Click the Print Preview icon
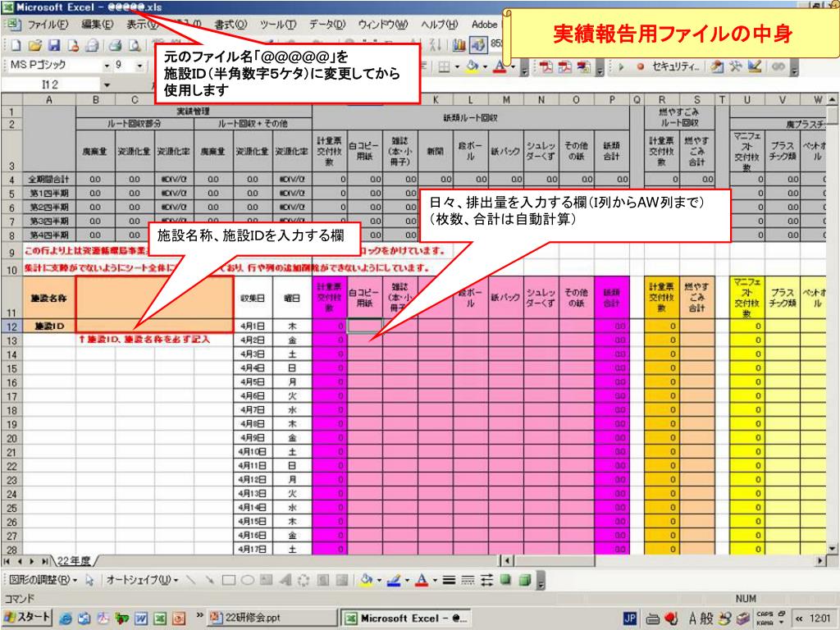This screenshot has width=840, height=630. click(135, 46)
